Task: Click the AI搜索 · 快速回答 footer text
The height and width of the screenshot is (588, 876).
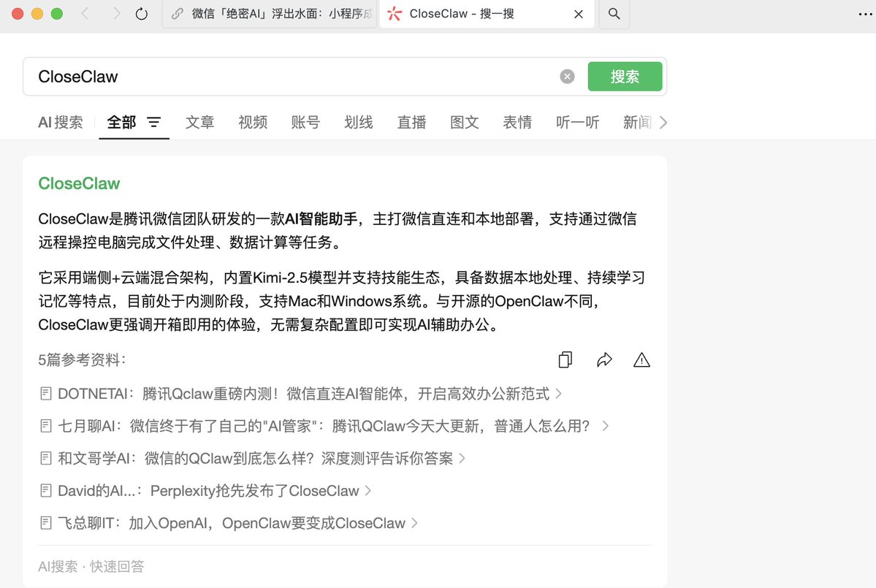Action: coord(91,566)
